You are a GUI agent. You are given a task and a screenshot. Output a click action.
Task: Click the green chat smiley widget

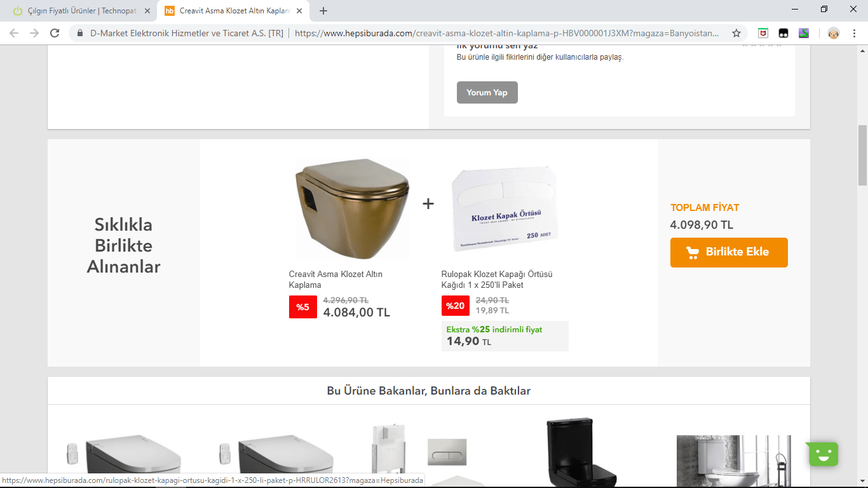[823, 454]
